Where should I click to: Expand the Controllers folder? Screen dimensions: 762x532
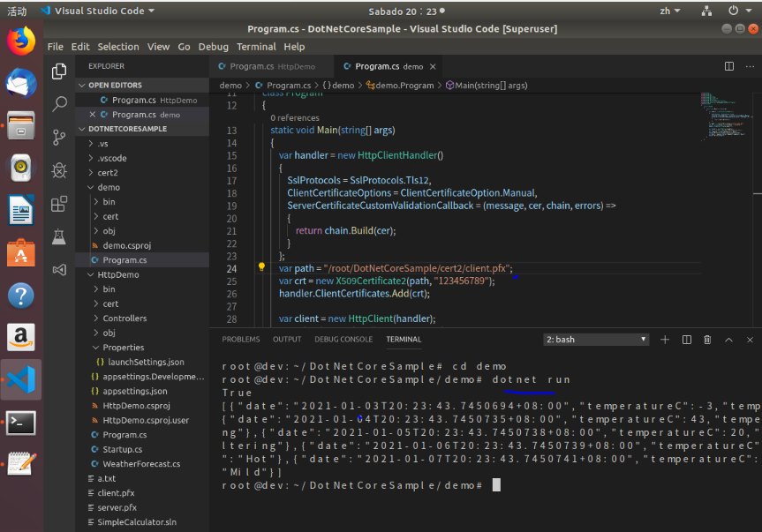point(142,318)
